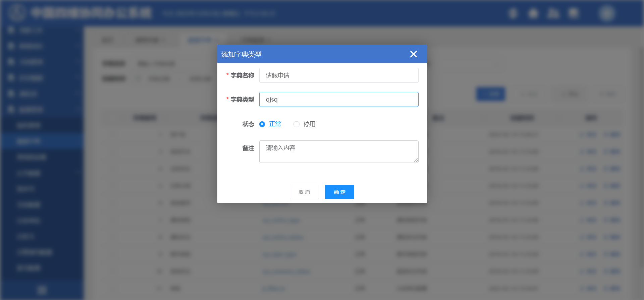Open the user avatar in the header
Screen dimensions: 644x300
point(606,13)
